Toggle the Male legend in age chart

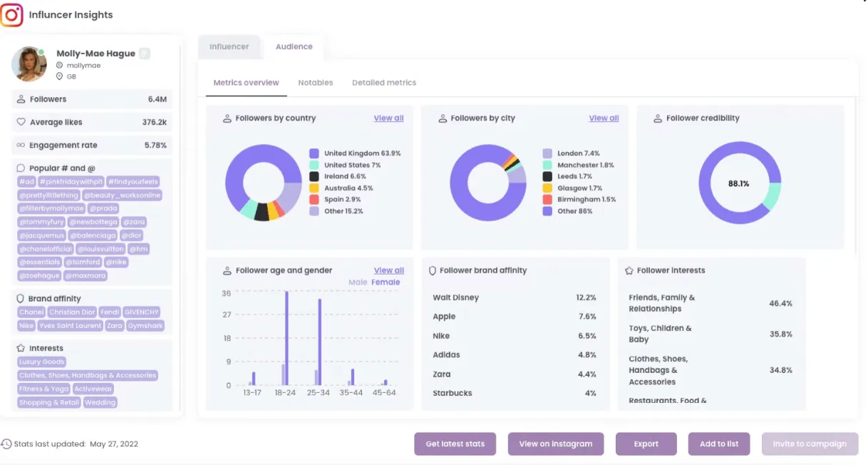click(358, 282)
